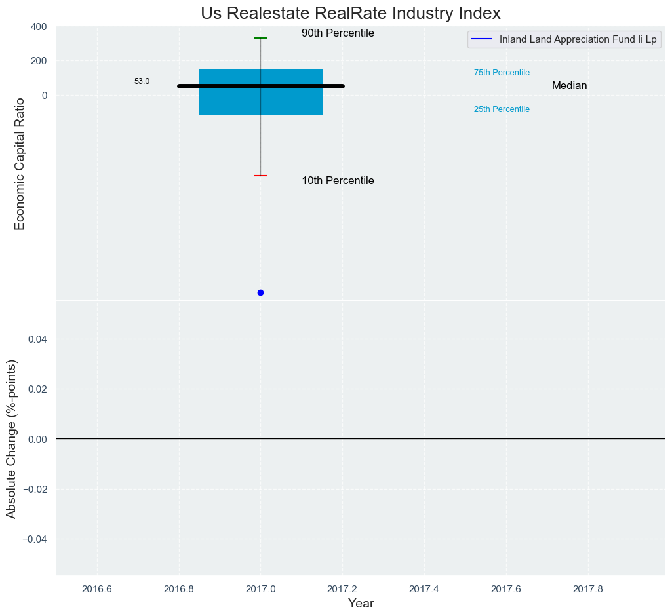Click the Median legend label
The height and width of the screenshot is (616, 672).
coord(569,86)
